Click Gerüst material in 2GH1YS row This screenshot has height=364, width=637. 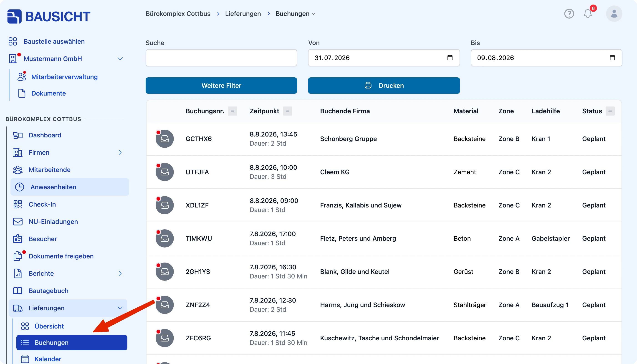[463, 271]
